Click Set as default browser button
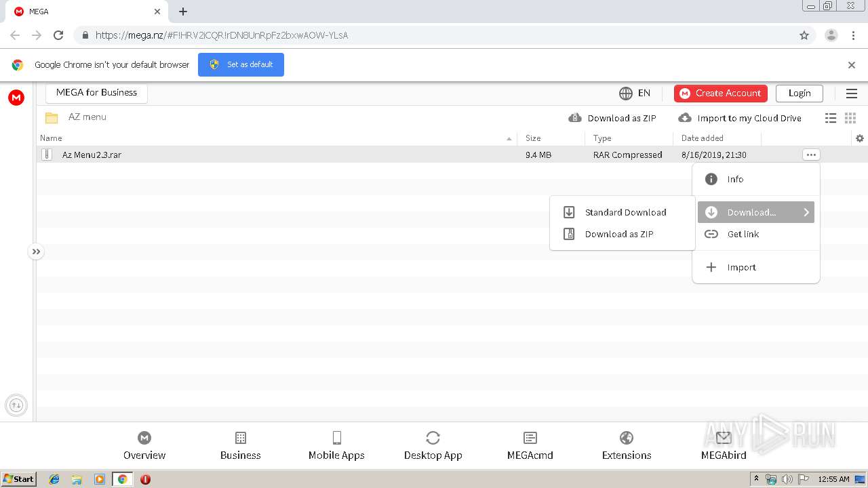 pos(241,64)
